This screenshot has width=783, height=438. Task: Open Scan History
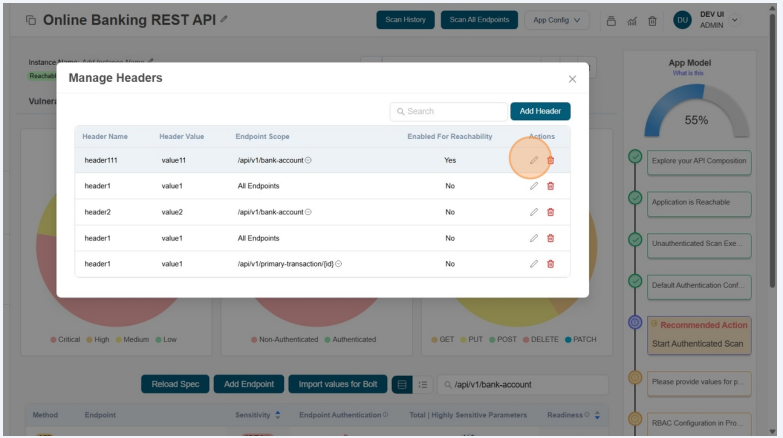tap(405, 20)
